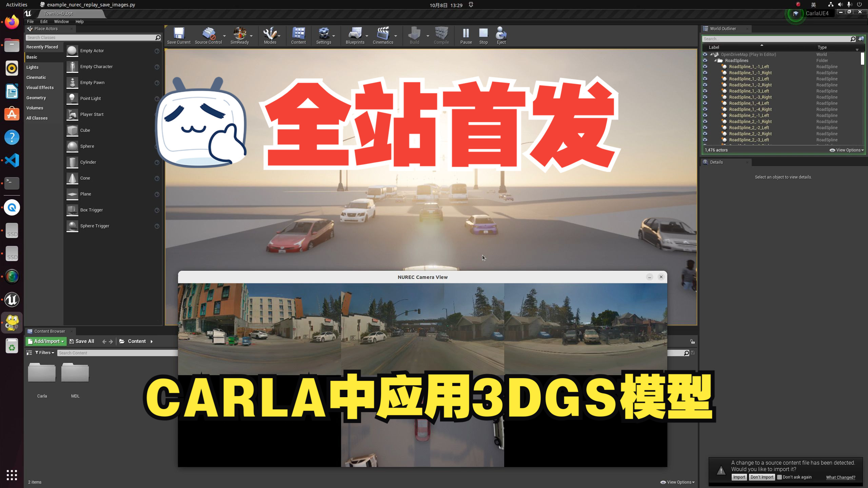Pause the simulation playback
Image resolution: width=868 pixels, height=488 pixels.
[466, 35]
